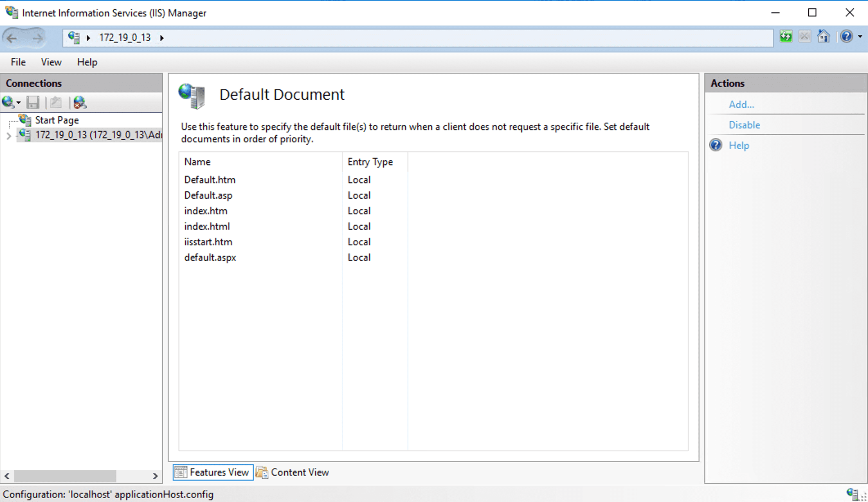Select the 172_19_0_13 server node label
This screenshot has height=502, width=868.
pos(99,135)
